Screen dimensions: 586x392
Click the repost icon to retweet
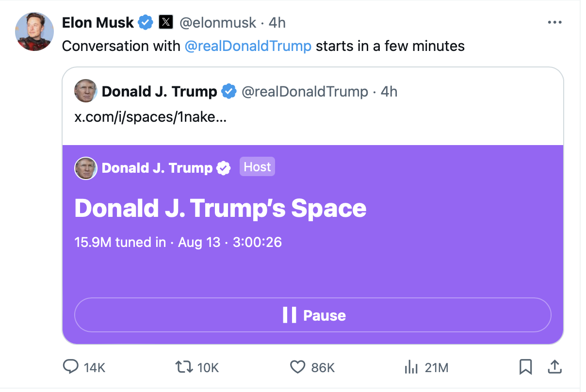pyautogui.click(x=184, y=367)
